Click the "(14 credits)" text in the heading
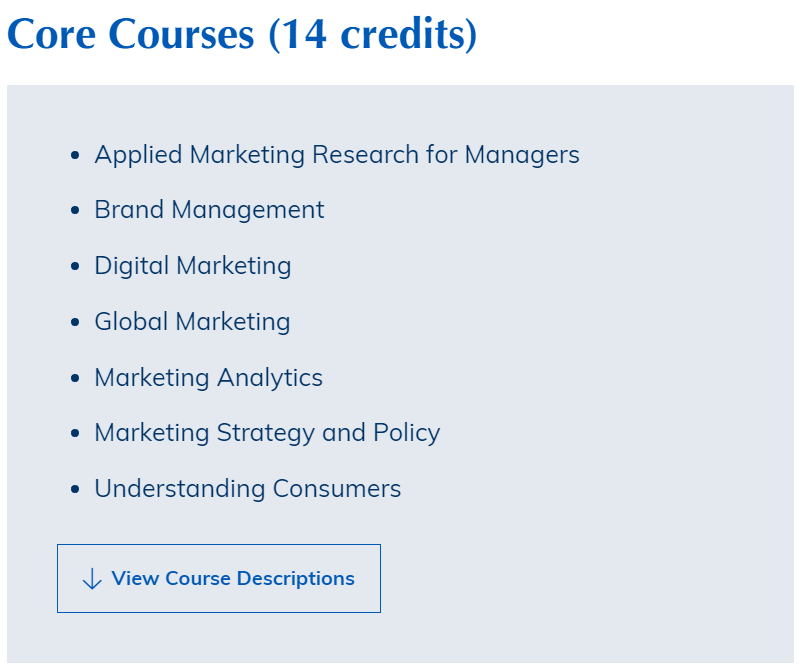 point(373,34)
